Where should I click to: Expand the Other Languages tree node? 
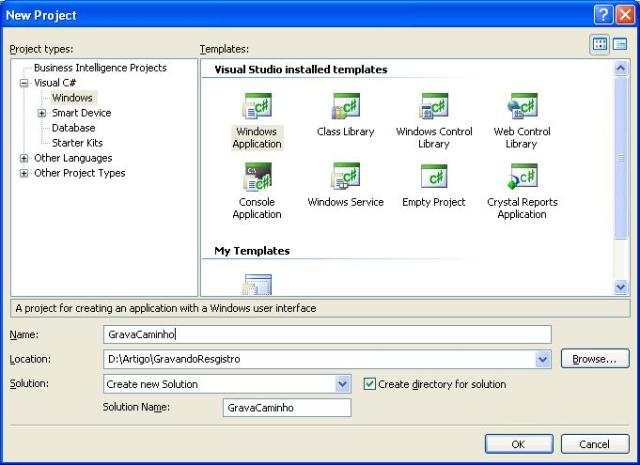[x=24, y=158]
